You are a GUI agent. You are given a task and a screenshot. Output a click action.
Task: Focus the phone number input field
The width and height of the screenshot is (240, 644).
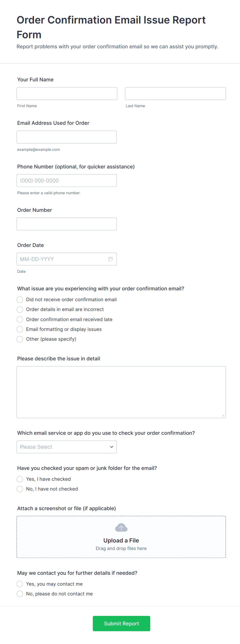[67, 181]
